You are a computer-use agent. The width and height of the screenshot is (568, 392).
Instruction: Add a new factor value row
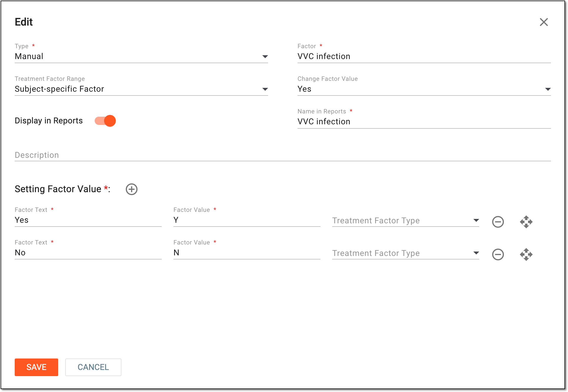point(131,189)
